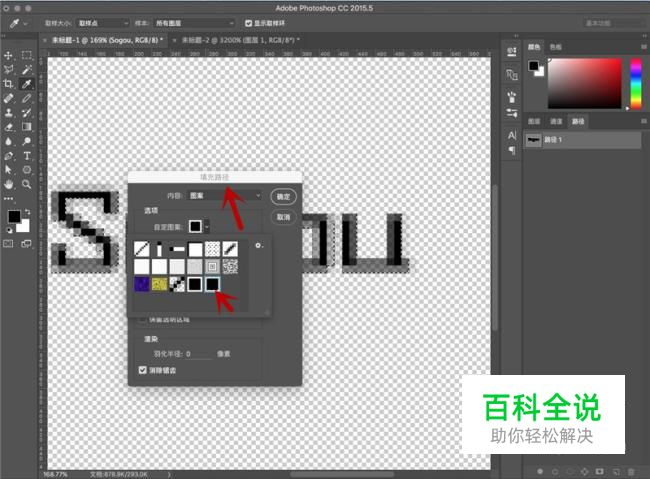The width and height of the screenshot is (650, 479).
Task: Switch to the 图层 layers tab
Action: tap(534, 121)
